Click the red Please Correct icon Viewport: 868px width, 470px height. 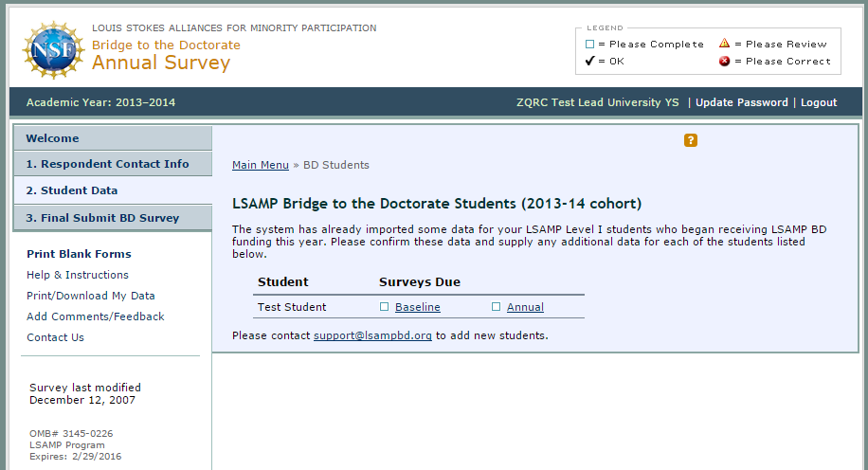point(724,61)
